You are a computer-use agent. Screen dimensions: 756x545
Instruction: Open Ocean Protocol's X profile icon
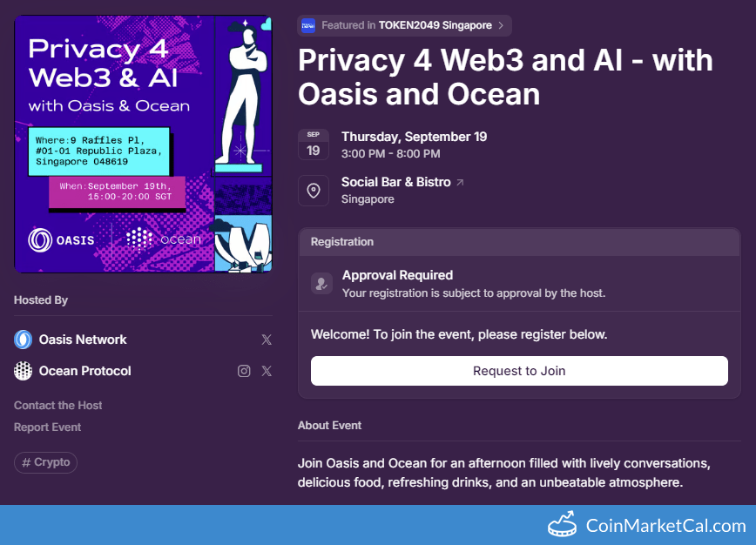(x=267, y=371)
